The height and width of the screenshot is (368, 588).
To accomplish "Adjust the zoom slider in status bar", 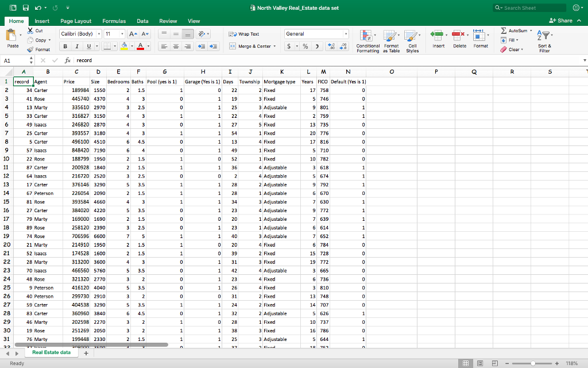I will pyautogui.click(x=533, y=363).
